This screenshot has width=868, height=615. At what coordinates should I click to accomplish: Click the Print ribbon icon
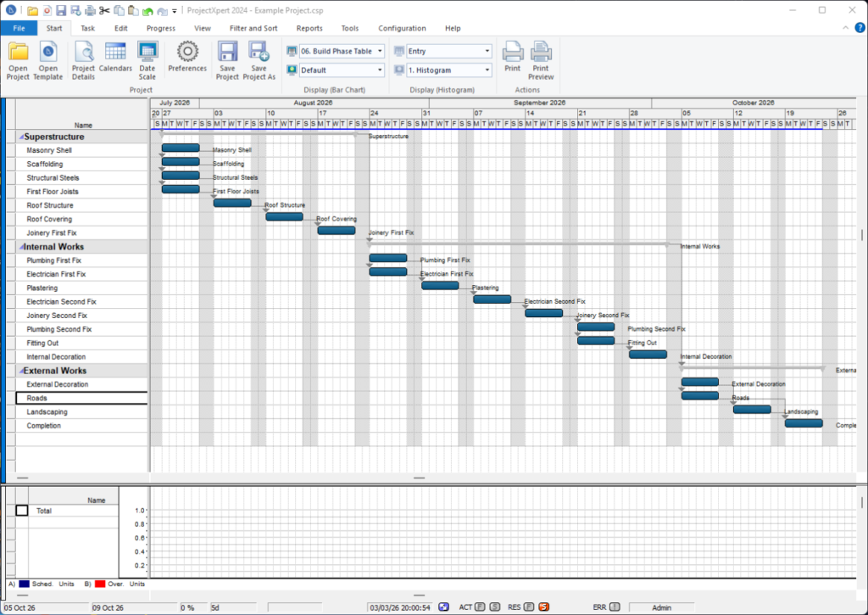[x=513, y=52]
